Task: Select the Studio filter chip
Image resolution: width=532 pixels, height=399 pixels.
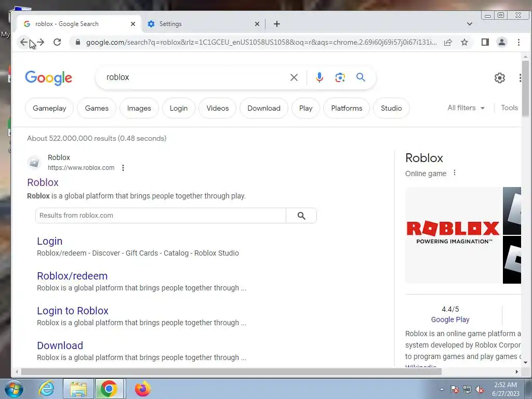Action: tap(391, 108)
